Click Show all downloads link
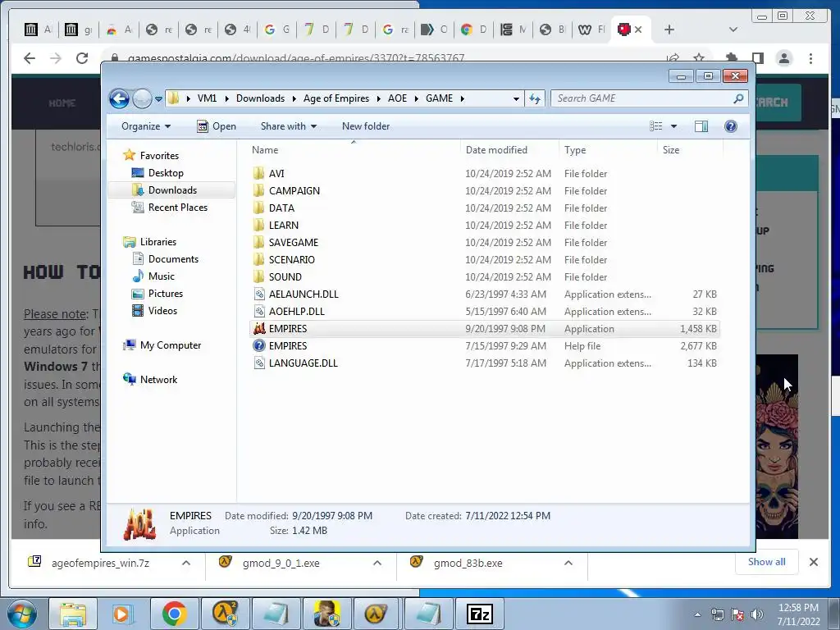The height and width of the screenshot is (630, 840). (767, 562)
